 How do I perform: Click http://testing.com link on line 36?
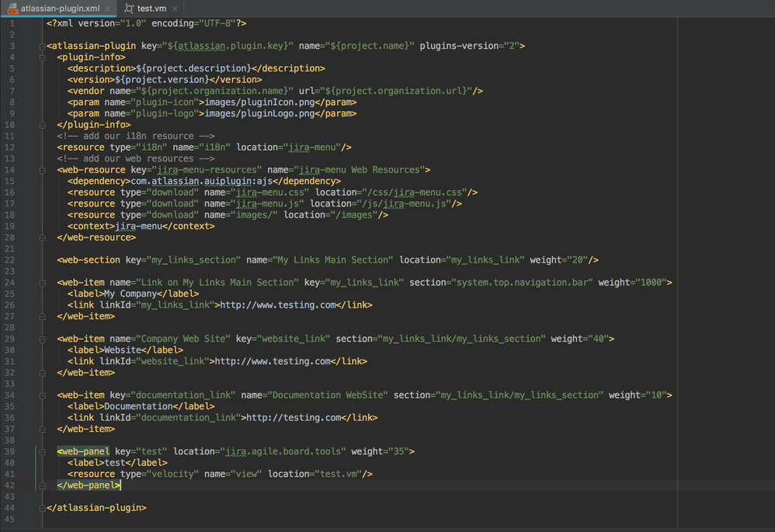(x=294, y=418)
